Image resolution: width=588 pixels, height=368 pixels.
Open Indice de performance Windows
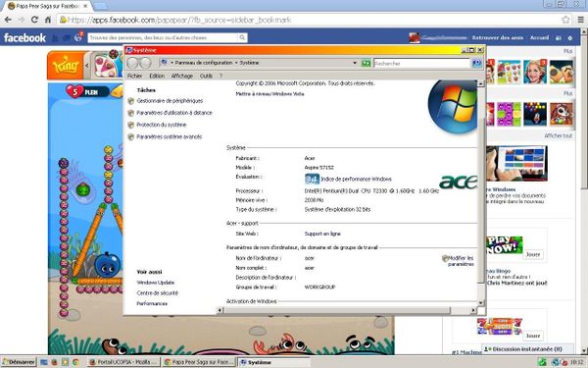356,180
